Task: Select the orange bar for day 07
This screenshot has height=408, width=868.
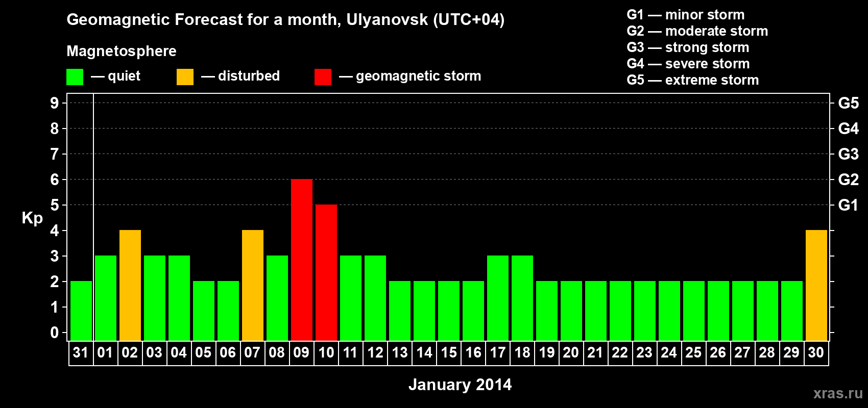Action: coord(253,285)
